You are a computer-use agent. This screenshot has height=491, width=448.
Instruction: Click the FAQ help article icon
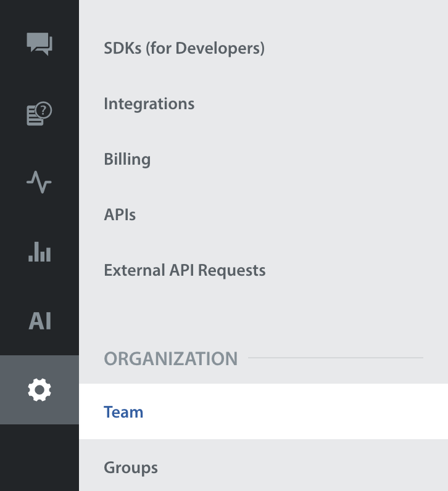39,114
